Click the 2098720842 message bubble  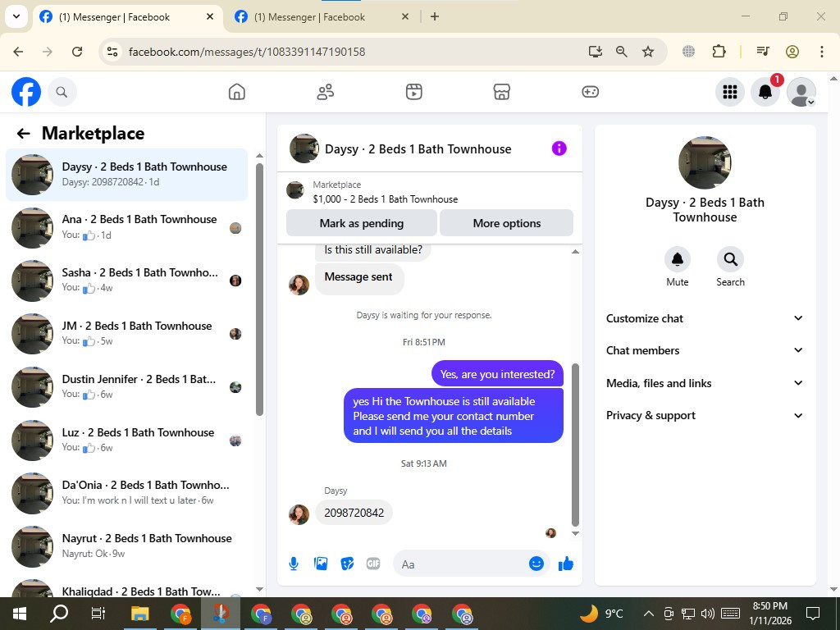point(354,513)
